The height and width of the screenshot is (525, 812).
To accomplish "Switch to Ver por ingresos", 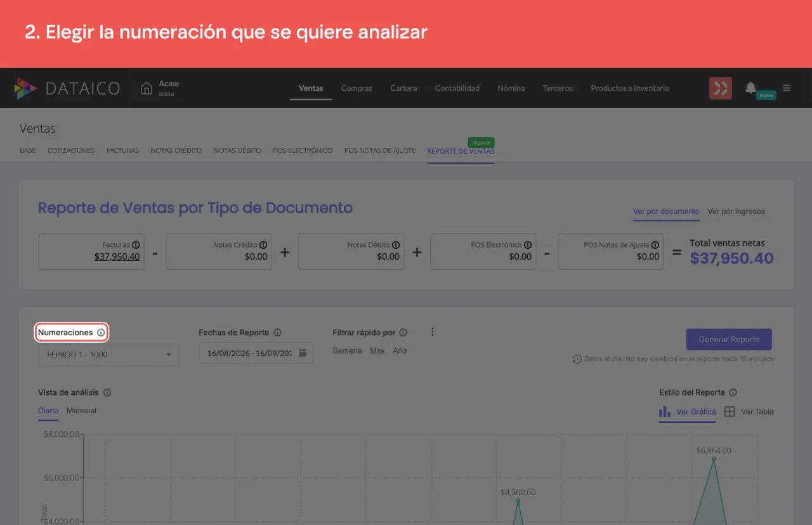I will (737, 211).
